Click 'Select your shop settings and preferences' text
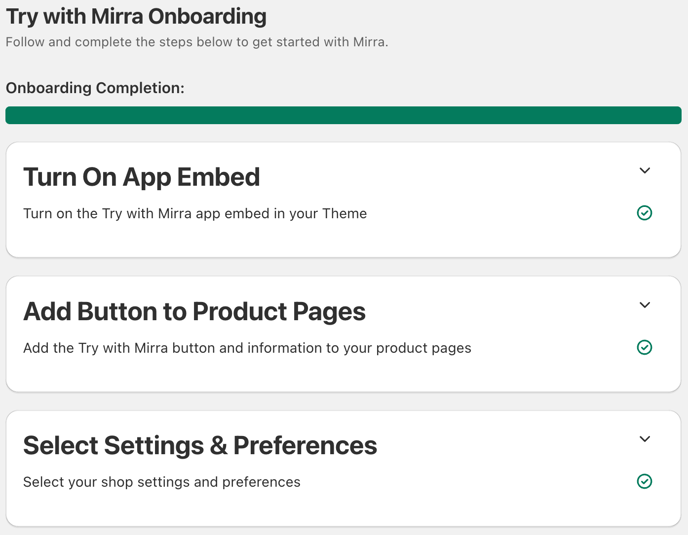The image size is (688, 535). coord(161,481)
